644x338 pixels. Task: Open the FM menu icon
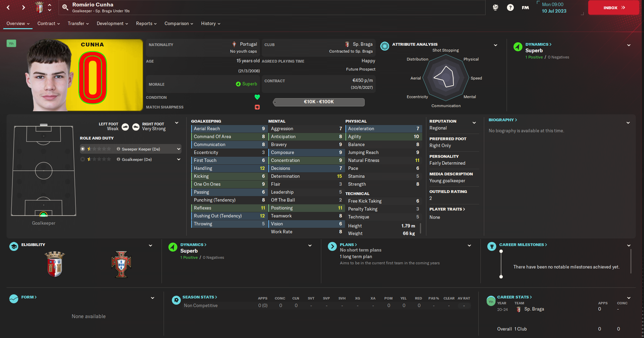[x=525, y=8]
